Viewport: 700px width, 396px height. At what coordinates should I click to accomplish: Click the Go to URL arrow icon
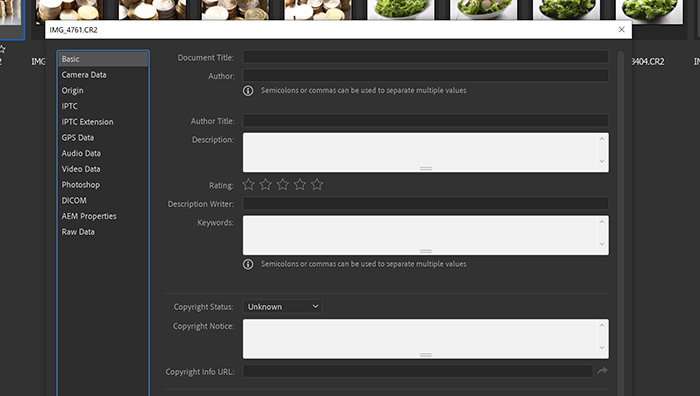(602, 371)
